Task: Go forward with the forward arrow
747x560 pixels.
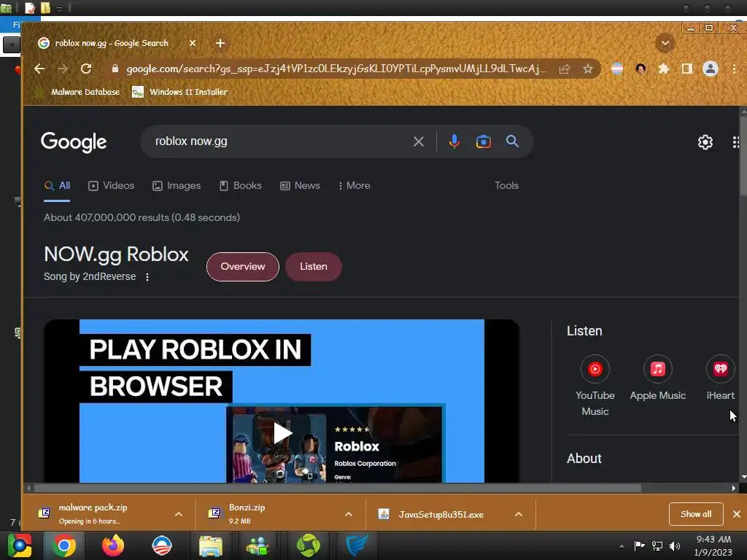Action: click(x=63, y=69)
